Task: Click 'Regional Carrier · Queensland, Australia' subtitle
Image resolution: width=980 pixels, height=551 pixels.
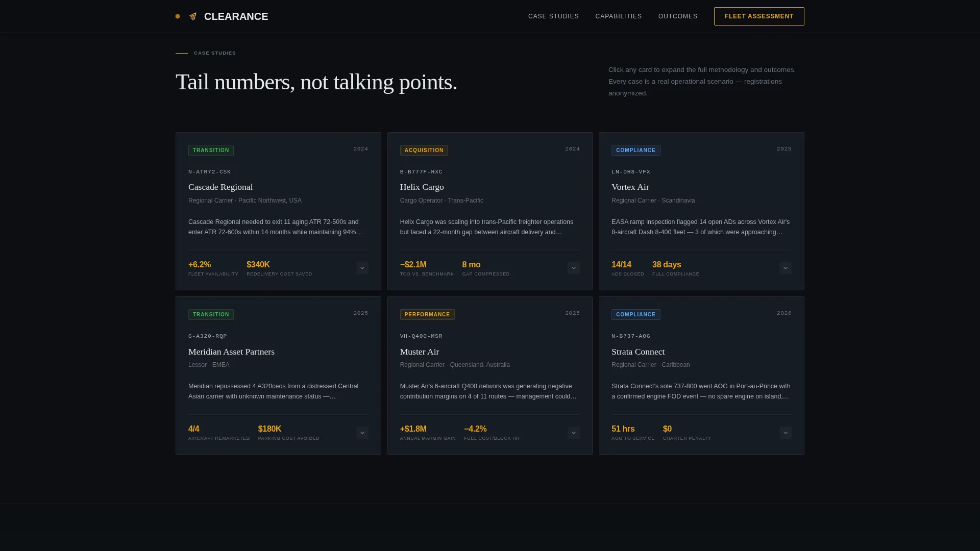Action: (x=455, y=365)
